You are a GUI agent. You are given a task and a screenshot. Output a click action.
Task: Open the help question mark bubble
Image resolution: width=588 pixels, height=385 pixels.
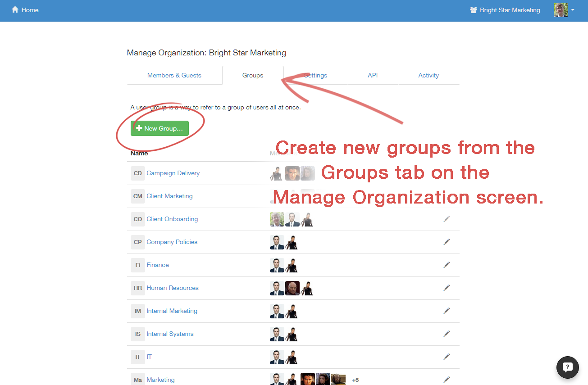(567, 367)
